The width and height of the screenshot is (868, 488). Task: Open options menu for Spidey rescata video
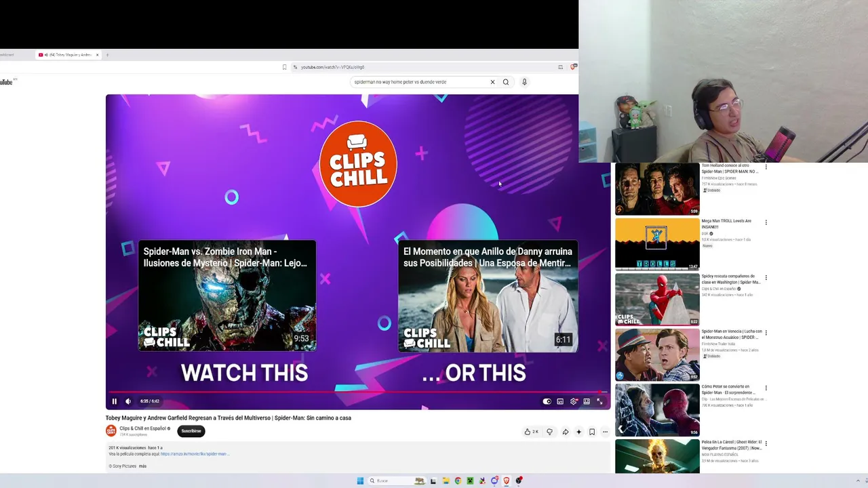click(x=766, y=277)
